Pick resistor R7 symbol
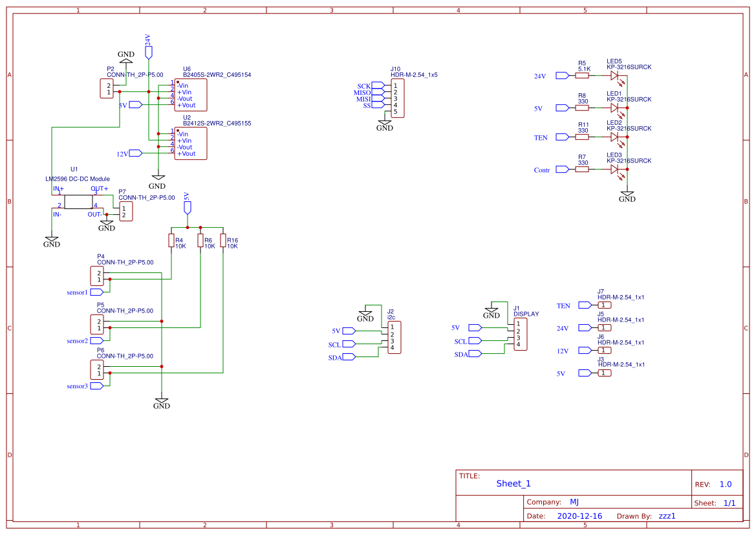The image size is (756, 535). point(582,169)
